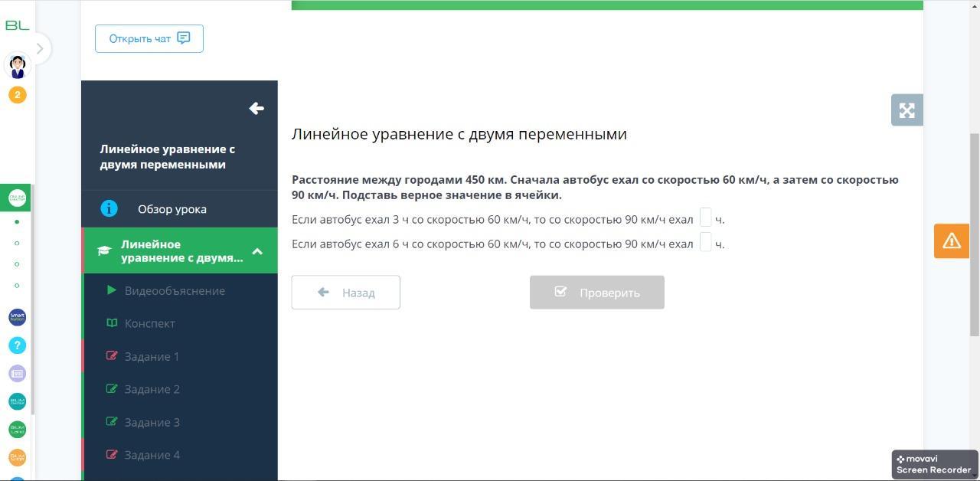Open chat with Открыть чат button
980x481 pixels.
pos(149,39)
